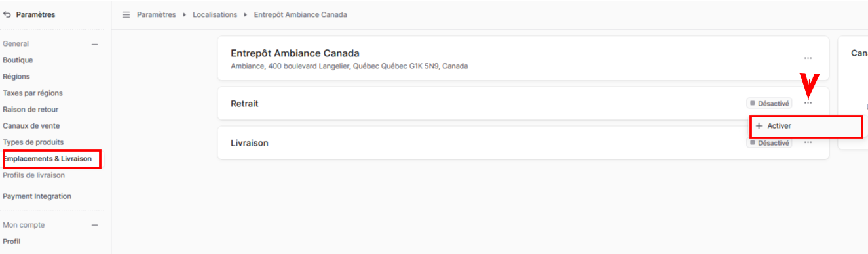This screenshot has width=868, height=254.
Task: Open Payment Integration settings
Action: point(37,196)
